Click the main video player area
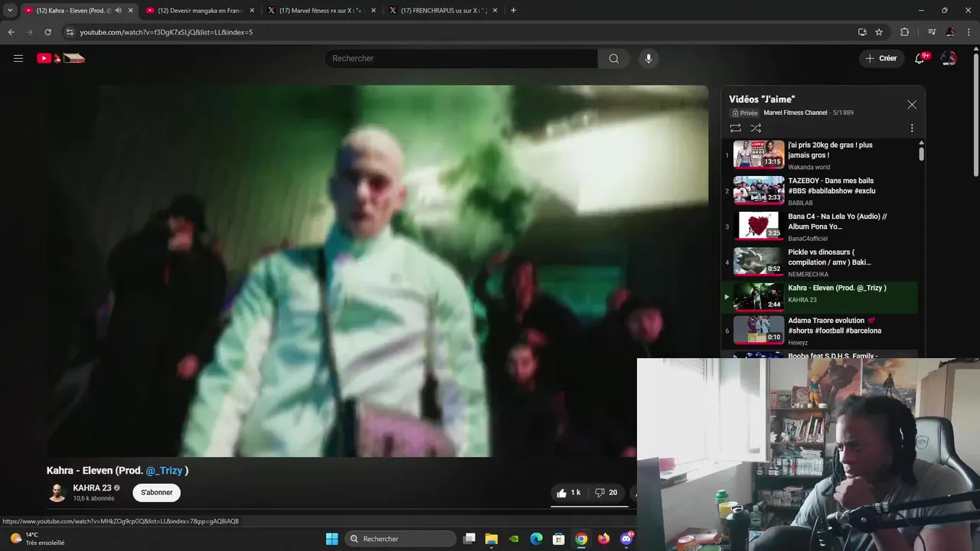 coord(377,271)
